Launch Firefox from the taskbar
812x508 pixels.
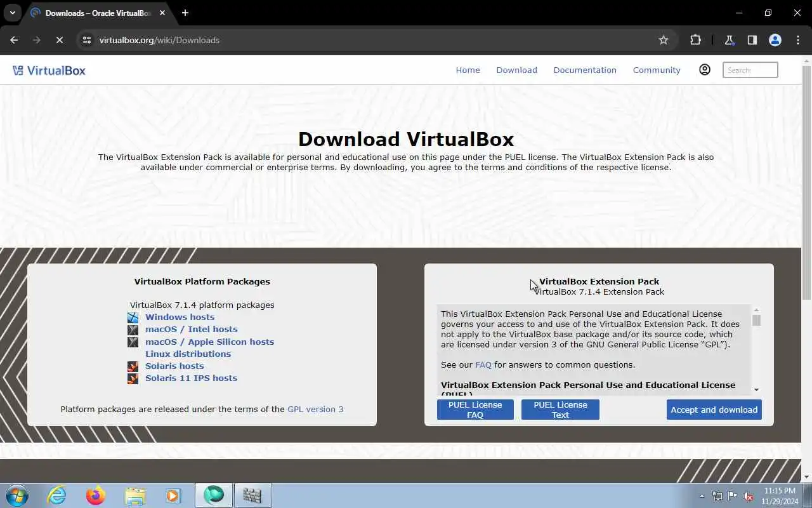coord(96,495)
